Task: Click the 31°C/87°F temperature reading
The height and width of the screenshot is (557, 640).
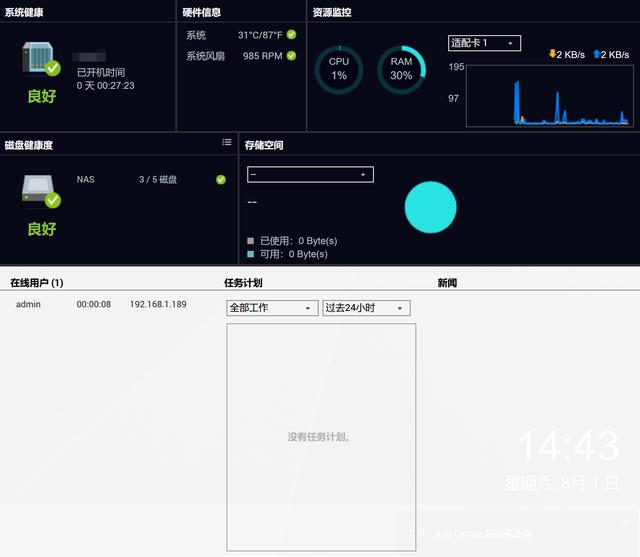Action: coord(260,35)
